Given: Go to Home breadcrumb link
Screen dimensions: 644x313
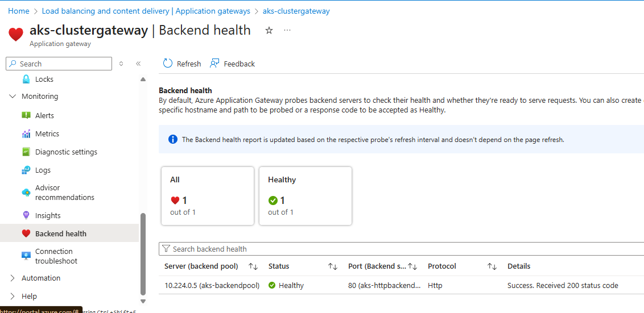Looking at the screenshot, I should point(19,11).
